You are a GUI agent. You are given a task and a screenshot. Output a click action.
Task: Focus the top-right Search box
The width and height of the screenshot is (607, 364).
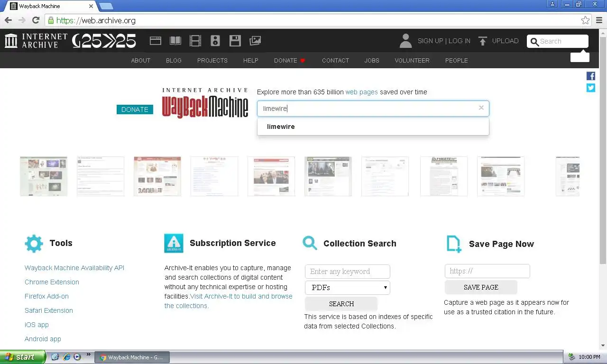(558, 41)
